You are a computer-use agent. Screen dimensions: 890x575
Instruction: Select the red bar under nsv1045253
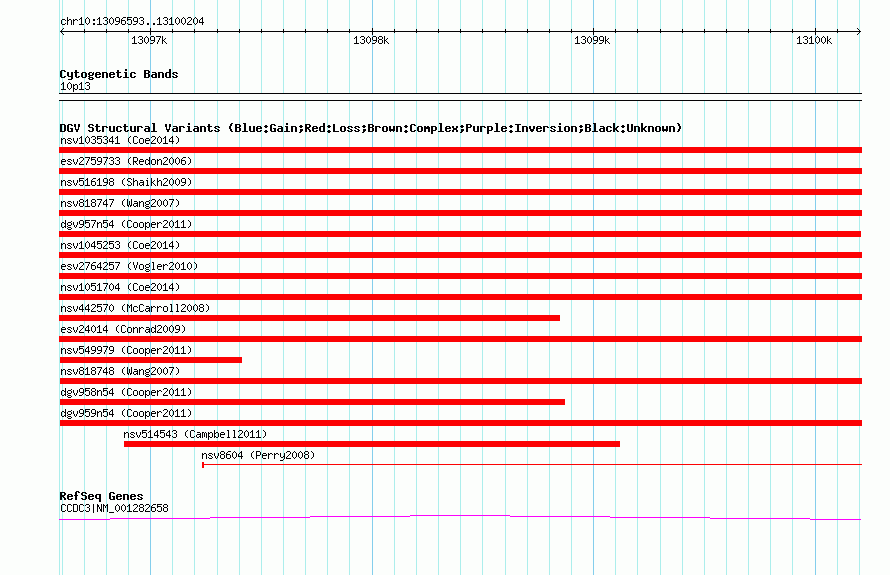point(460,255)
